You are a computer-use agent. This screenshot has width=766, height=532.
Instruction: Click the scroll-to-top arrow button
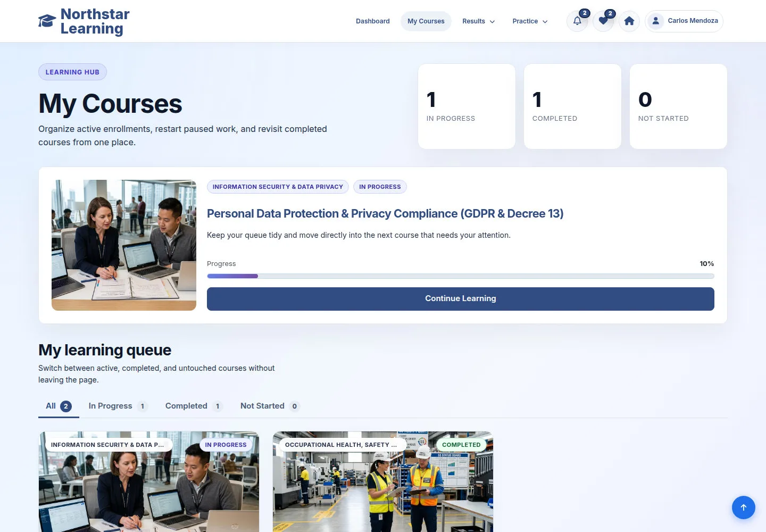tap(744, 508)
